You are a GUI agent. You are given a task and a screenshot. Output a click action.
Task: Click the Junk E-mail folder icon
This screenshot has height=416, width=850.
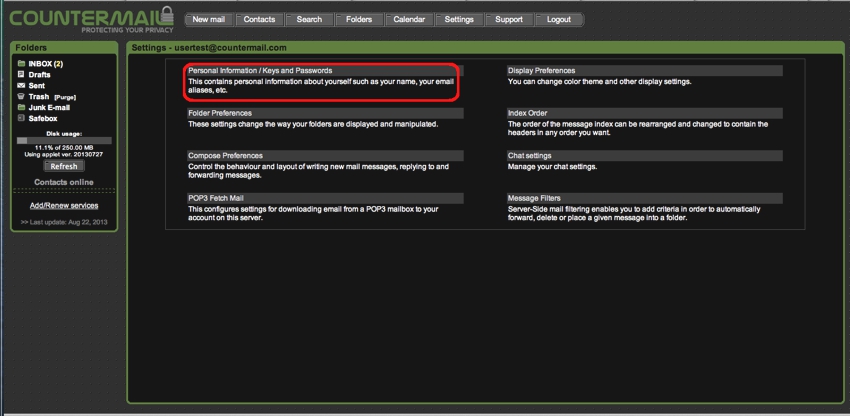pos(21,107)
